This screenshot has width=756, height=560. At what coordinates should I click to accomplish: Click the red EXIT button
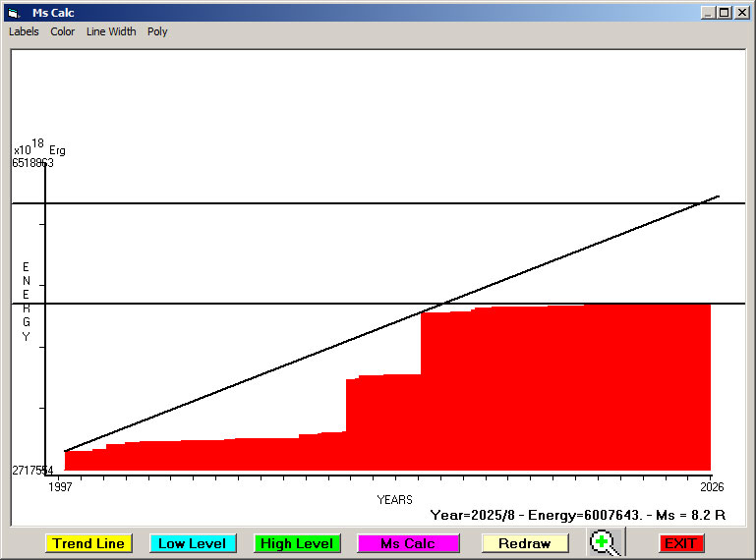681,543
